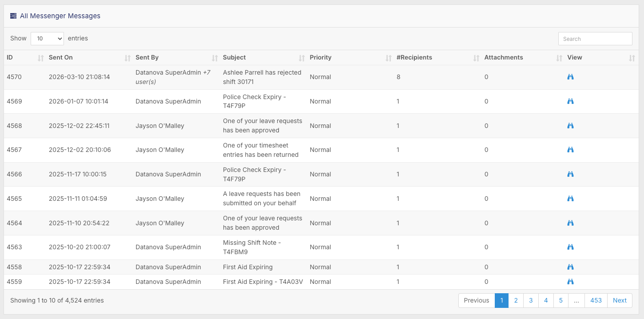Image resolution: width=644 pixels, height=319 pixels.
Task: Click Jayson O'Malley in row 4567
Action: (160, 150)
